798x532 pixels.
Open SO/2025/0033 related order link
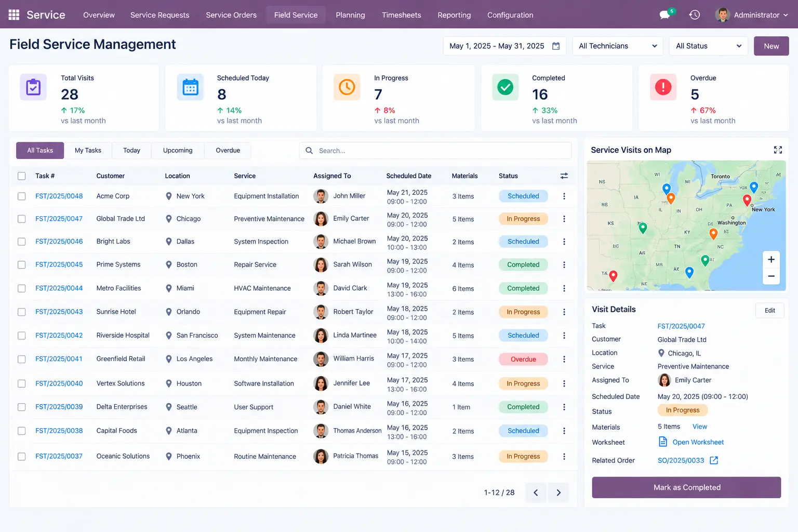tap(681, 460)
